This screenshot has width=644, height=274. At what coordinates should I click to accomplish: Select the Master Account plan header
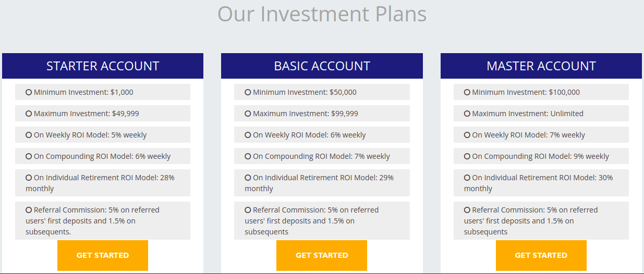(541, 66)
